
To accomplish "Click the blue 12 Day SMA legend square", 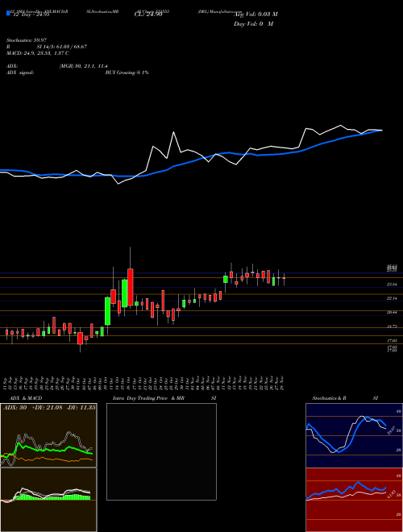I will [9, 13].
